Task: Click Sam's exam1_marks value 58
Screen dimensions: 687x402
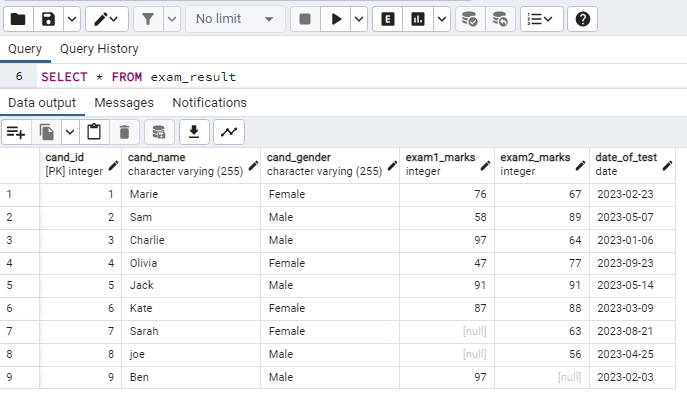Action: click(447, 218)
